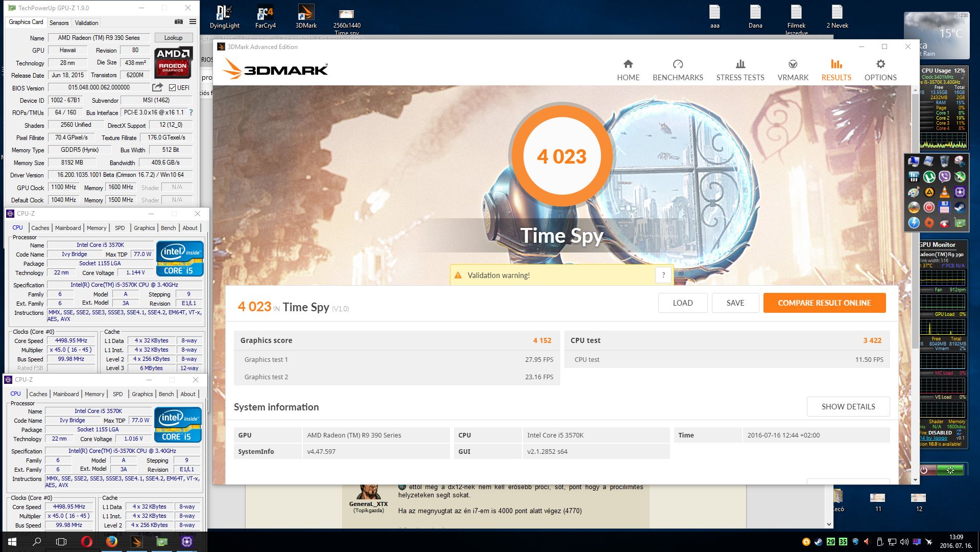980x552 pixels.
Task: Open Mainboard tab in upper CPU-Z window
Action: click(68, 228)
